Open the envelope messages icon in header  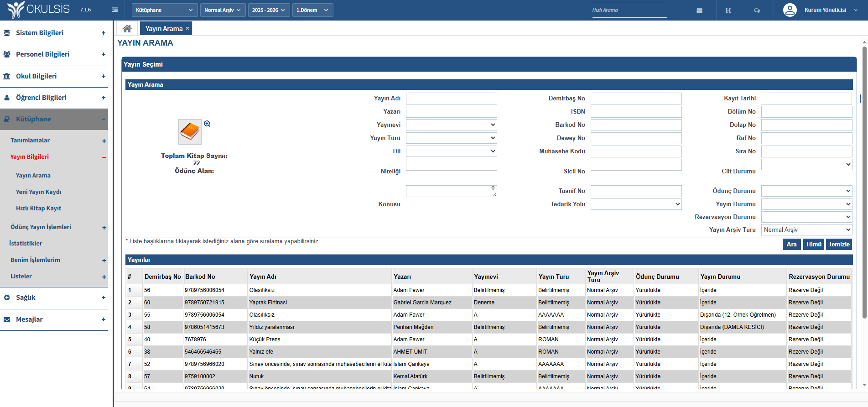(699, 10)
